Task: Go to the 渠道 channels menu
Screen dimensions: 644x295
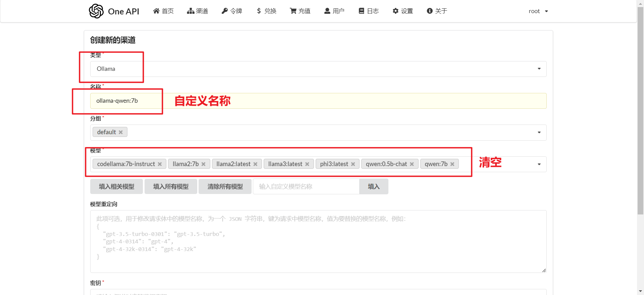Action: pos(198,11)
